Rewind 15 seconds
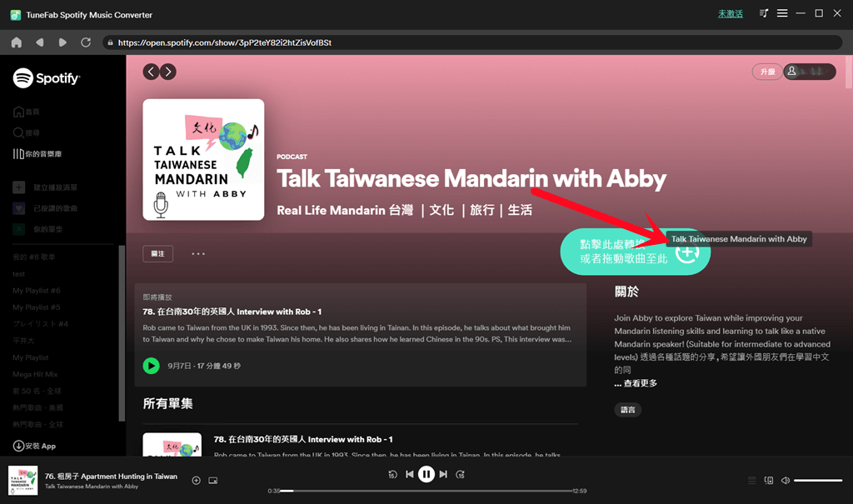Image resolution: width=853 pixels, height=504 pixels. pyautogui.click(x=392, y=475)
